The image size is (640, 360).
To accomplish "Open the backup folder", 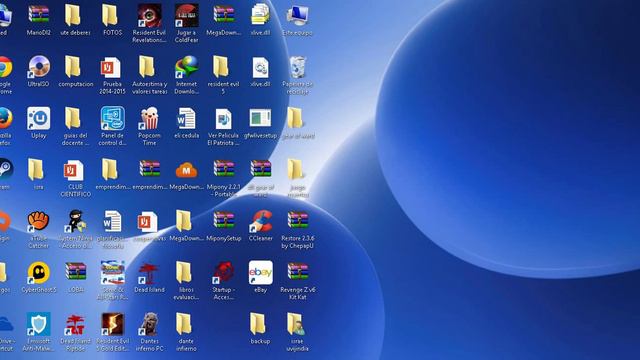I will tap(258, 324).
